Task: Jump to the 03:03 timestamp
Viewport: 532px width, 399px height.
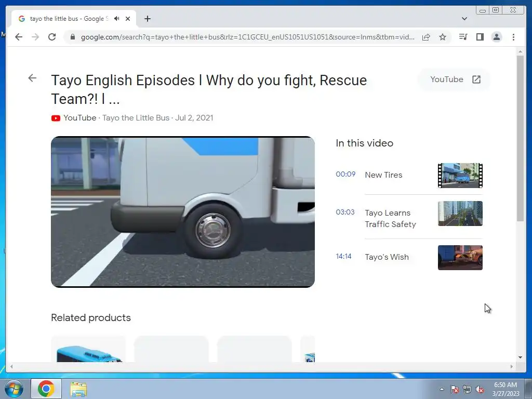Action: 345,212
